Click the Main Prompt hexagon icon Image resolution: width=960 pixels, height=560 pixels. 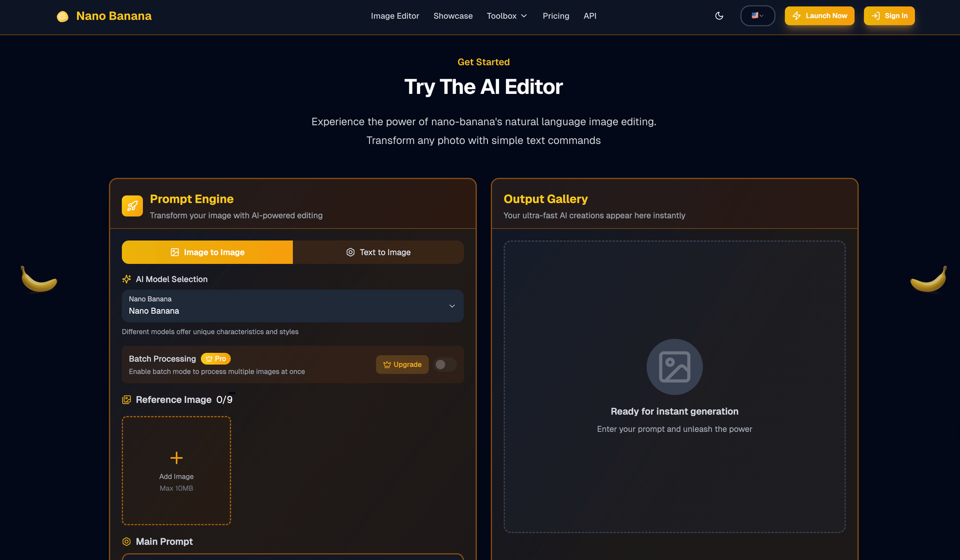[x=126, y=542]
